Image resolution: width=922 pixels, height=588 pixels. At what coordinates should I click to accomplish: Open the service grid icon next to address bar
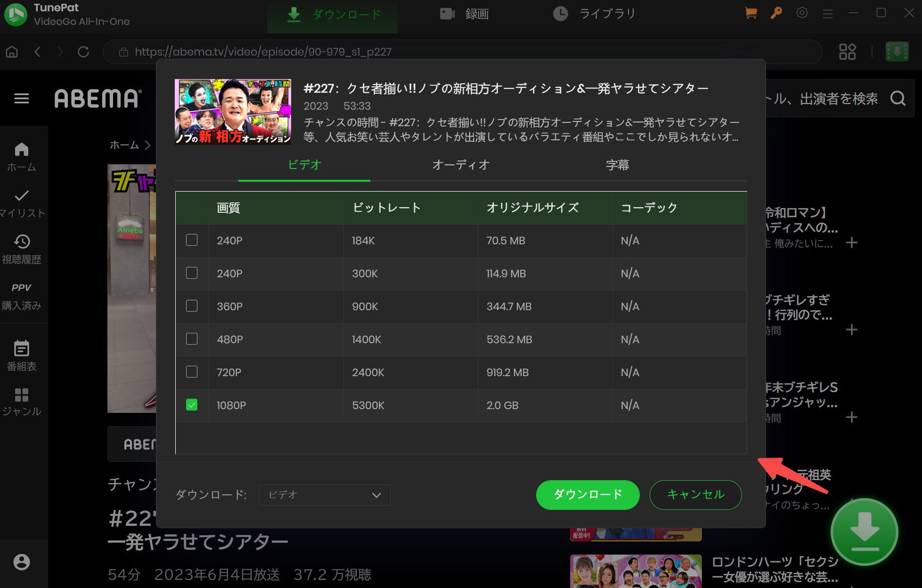(847, 52)
